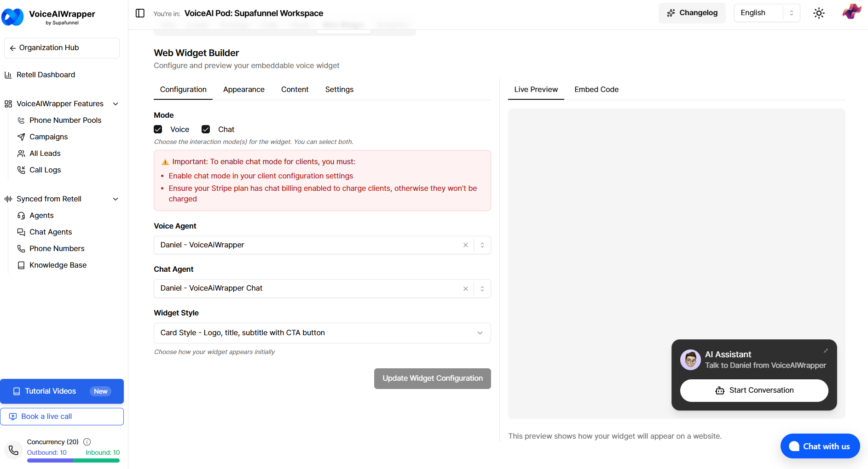Click the Start Conversation button

tap(754, 390)
